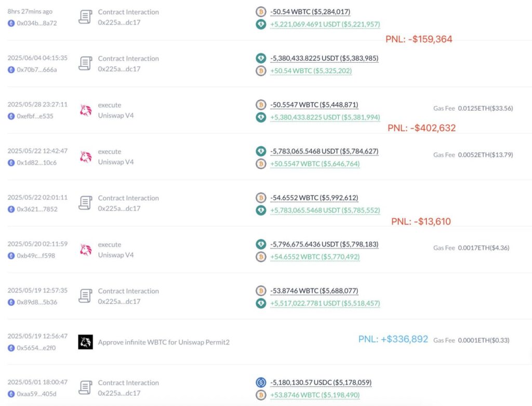Image resolution: width=532 pixels, height=406 pixels.
Task: Click the Gas Fee 0.0125ETH($33.56) value
Action: click(485, 109)
